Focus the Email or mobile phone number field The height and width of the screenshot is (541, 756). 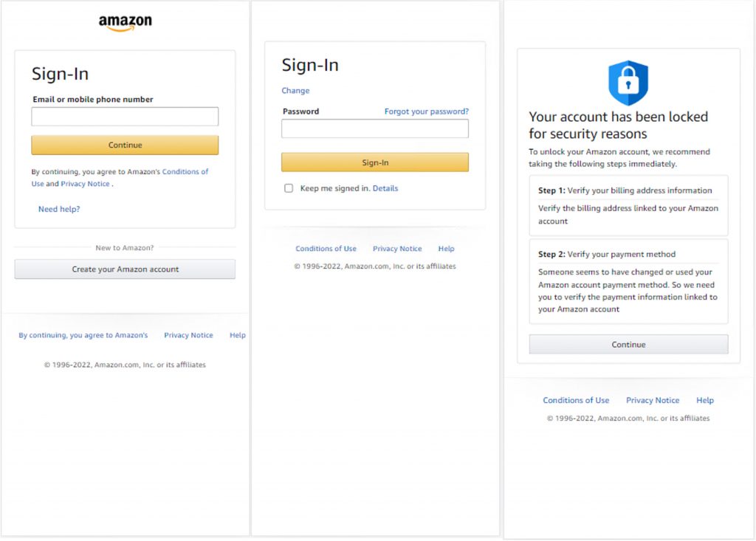click(125, 117)
